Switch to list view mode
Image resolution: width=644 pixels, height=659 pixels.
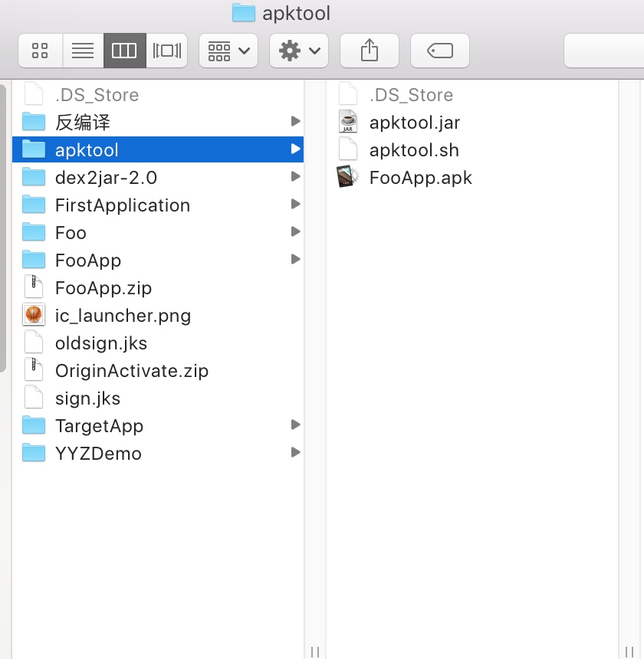pyautogui.click(x=83, y=51)
